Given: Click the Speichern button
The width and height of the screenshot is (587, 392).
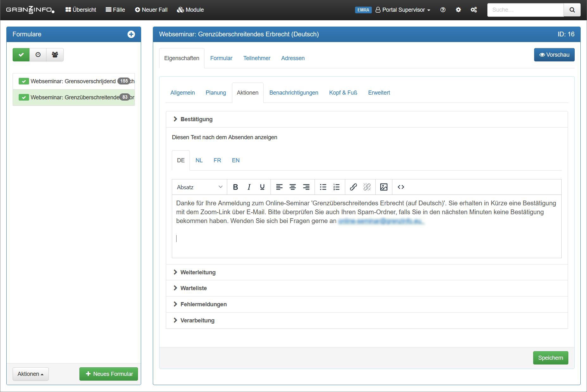Looking at the screenshot, I should coord(550,358).
